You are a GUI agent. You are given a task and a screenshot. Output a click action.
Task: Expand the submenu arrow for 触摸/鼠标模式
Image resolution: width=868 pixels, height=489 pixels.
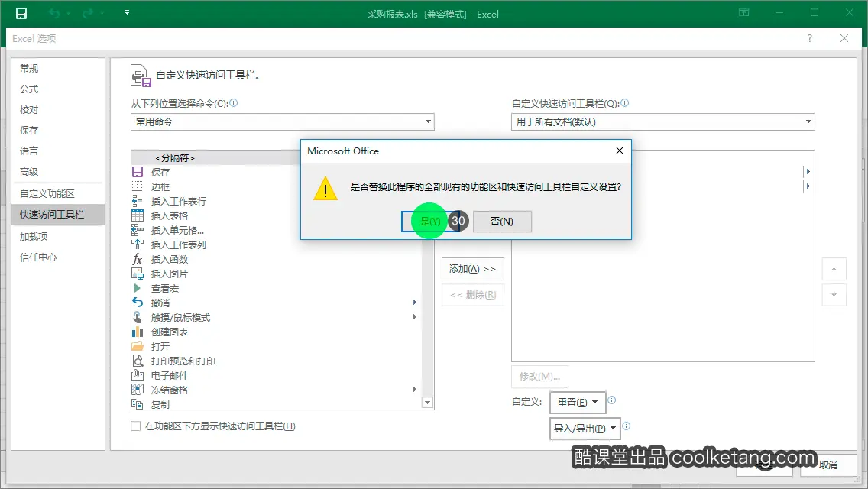415,317
